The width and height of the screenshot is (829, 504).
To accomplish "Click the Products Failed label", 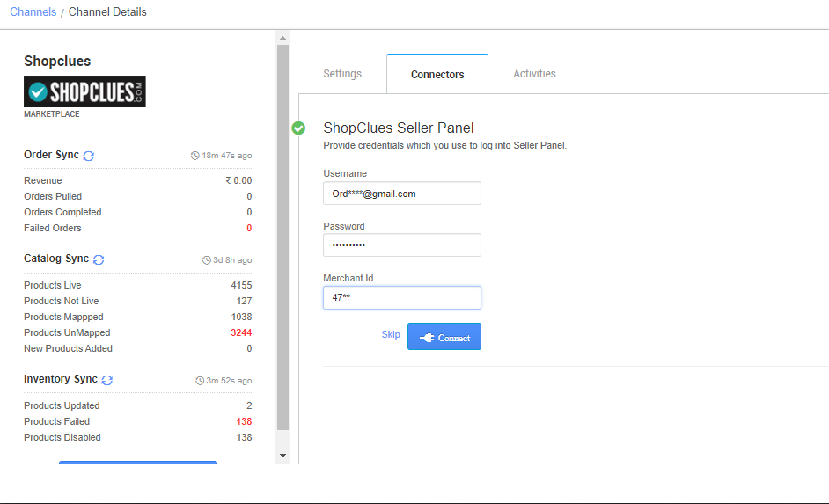I will pos(56,421).
